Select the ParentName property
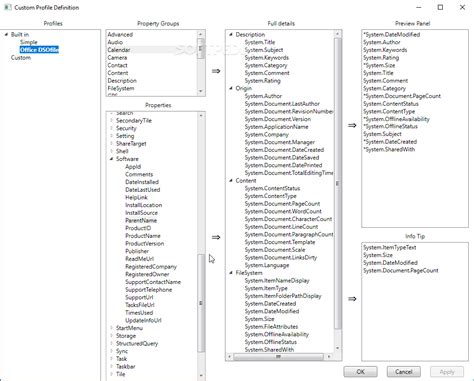474x381 pixels. (141, 220)
